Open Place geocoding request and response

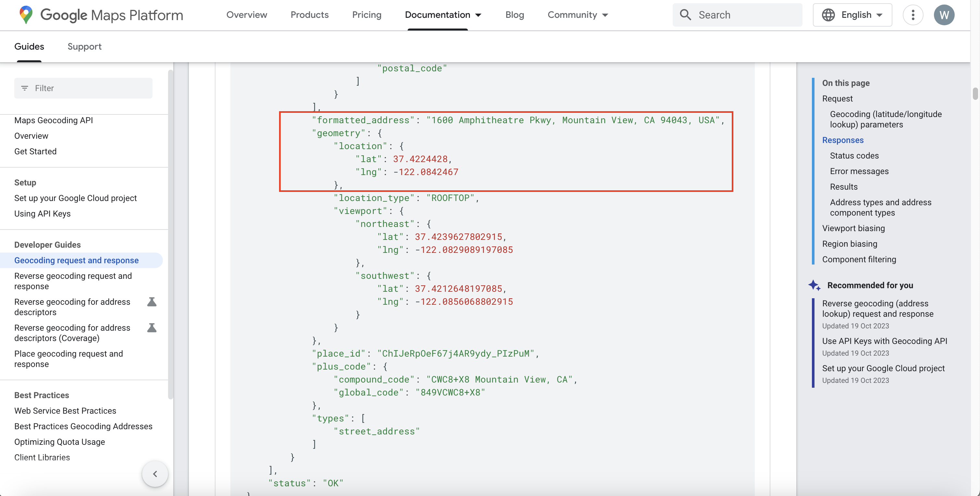[68, 359]
